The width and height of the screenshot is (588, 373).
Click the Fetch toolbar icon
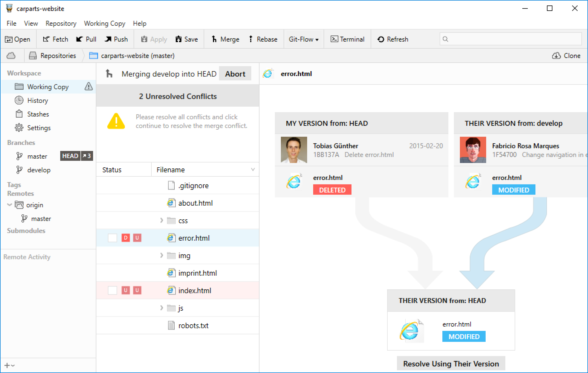[x=46, y=39]
